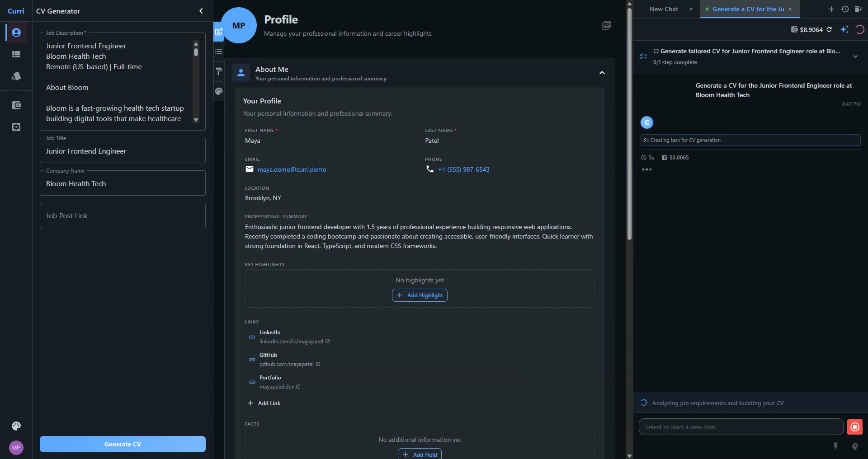This screenshot has height=459, width=868.
Task: Click the chat message input field
Action: coord(741,427)
